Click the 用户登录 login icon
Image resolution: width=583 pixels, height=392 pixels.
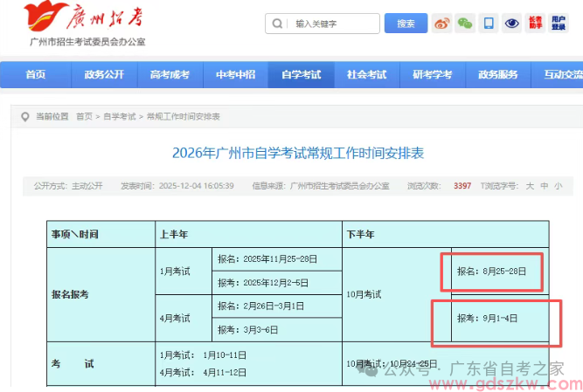pos(559,24)
